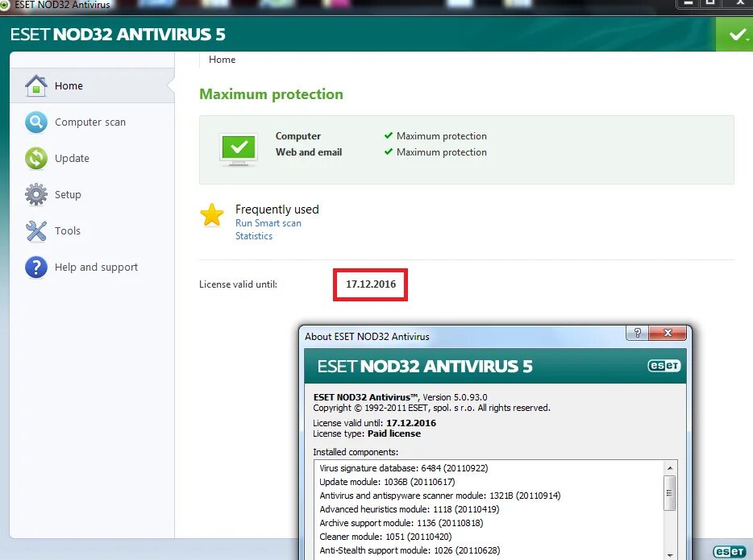Viewport: 753px width, 560px height.
Task: Open Help and support section
Action: (x=96, y=268)
